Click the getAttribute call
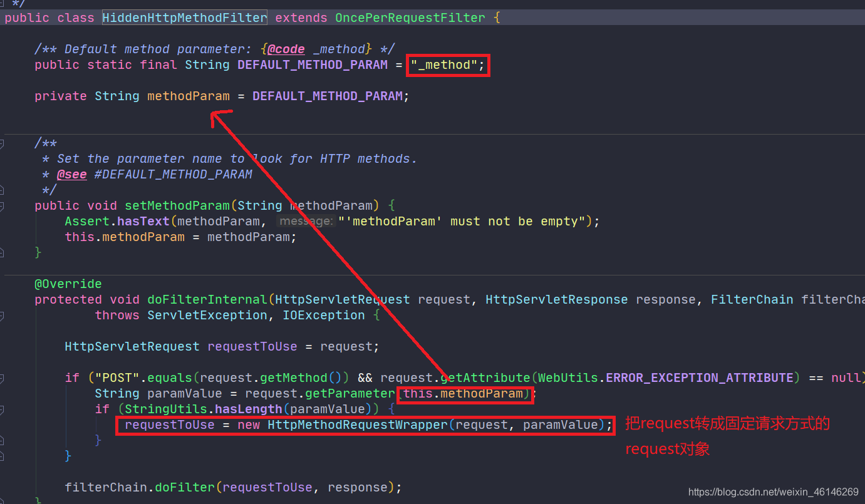 [485, 378]
